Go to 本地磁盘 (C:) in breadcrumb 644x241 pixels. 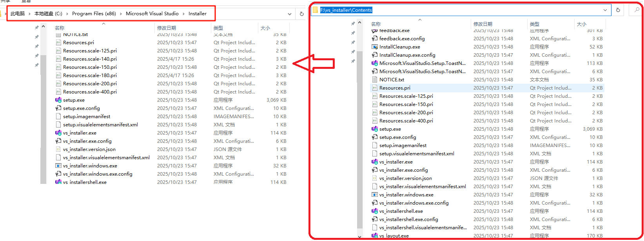[48, 14]
